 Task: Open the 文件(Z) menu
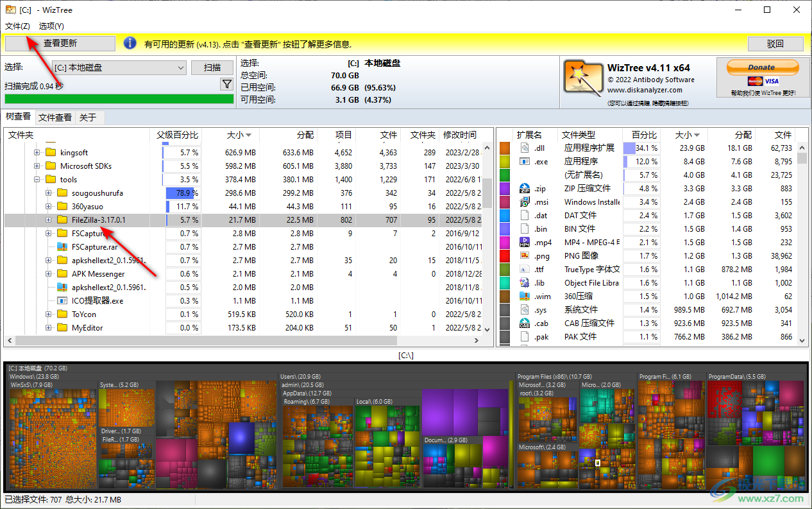[x=17, y=26]
